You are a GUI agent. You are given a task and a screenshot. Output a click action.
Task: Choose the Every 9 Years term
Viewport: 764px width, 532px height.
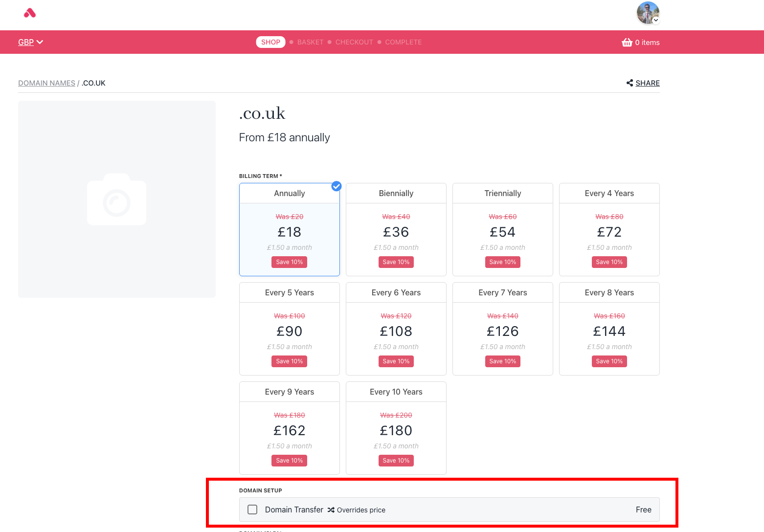click(x=290, y=428)
